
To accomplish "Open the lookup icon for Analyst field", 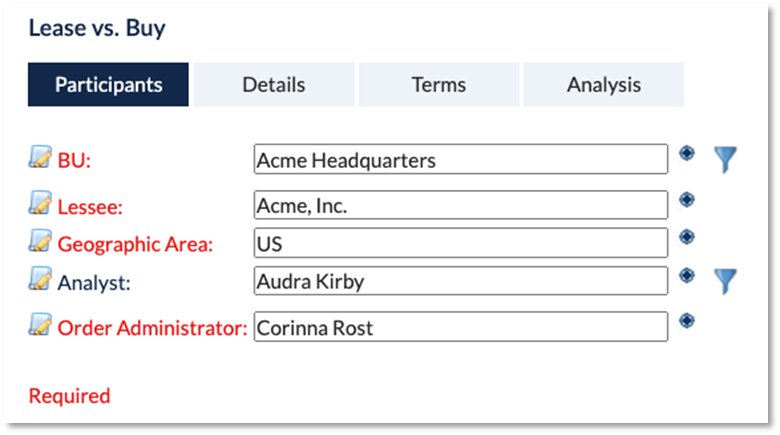I will tap(687, 275).
